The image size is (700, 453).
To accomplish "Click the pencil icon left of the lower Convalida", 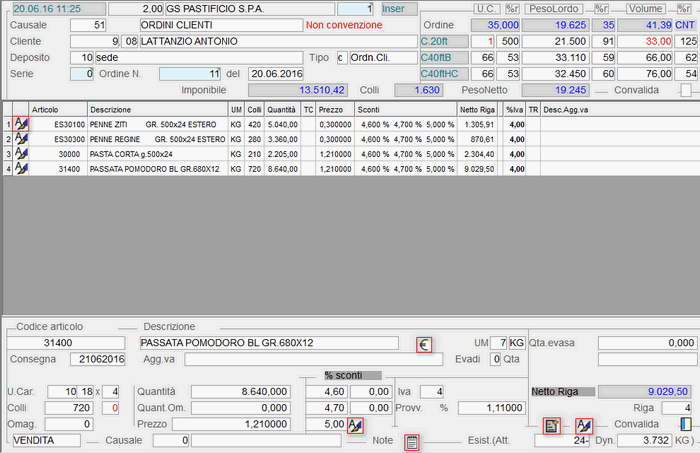I will (583, 425).
